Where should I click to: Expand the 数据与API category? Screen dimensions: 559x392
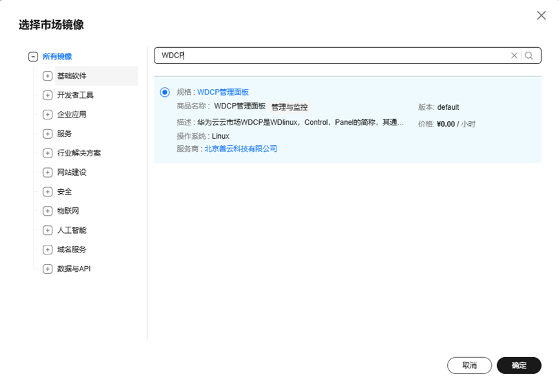(47, 269)
